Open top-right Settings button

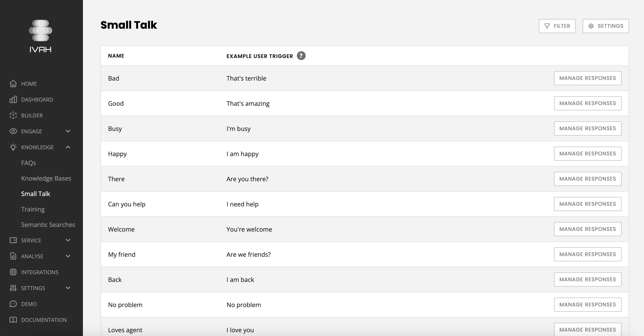pyautogui.click(x=605, y=26)
